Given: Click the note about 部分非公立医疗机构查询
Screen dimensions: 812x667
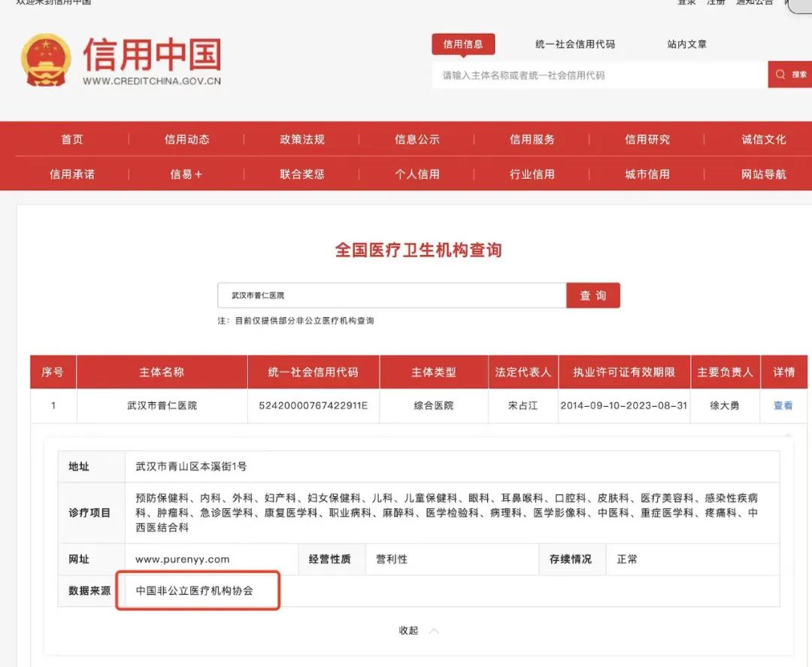Looking at the screenshot, I should coord(295,321).
